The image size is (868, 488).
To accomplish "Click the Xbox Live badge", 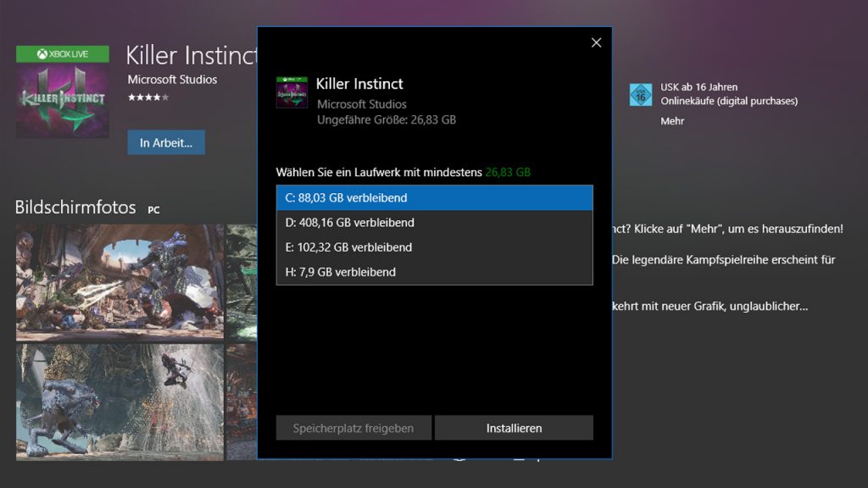I will coord(63,54).
